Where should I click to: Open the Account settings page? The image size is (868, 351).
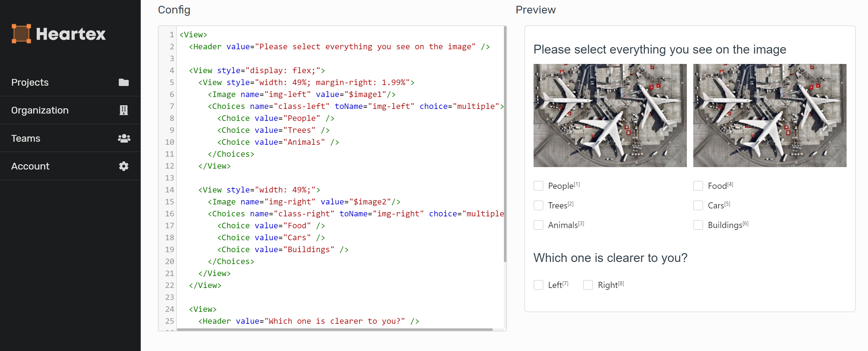coord(30,166)
